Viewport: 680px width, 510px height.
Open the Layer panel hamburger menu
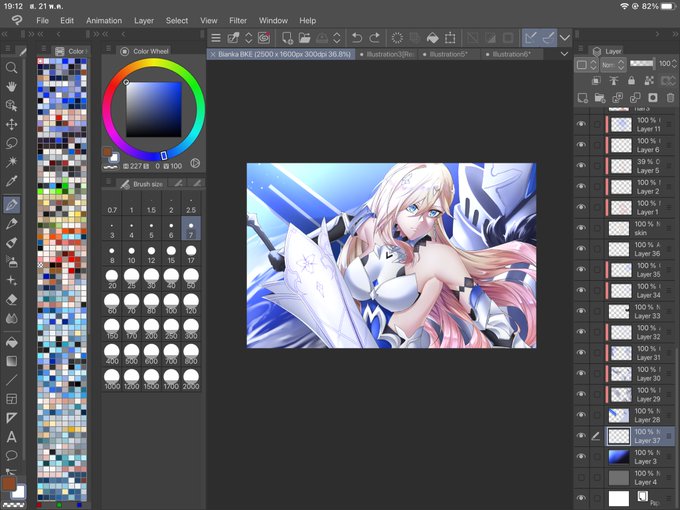click(x=581, y=51)
